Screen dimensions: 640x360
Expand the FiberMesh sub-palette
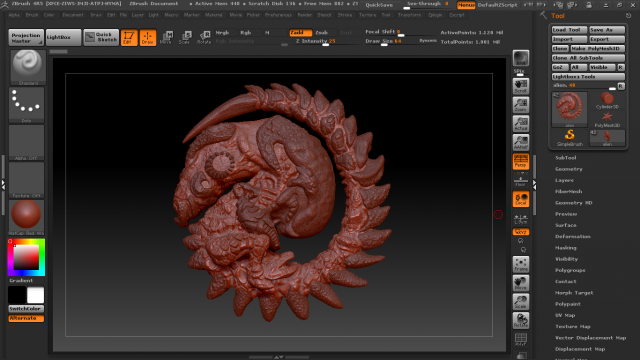(569, 191)
